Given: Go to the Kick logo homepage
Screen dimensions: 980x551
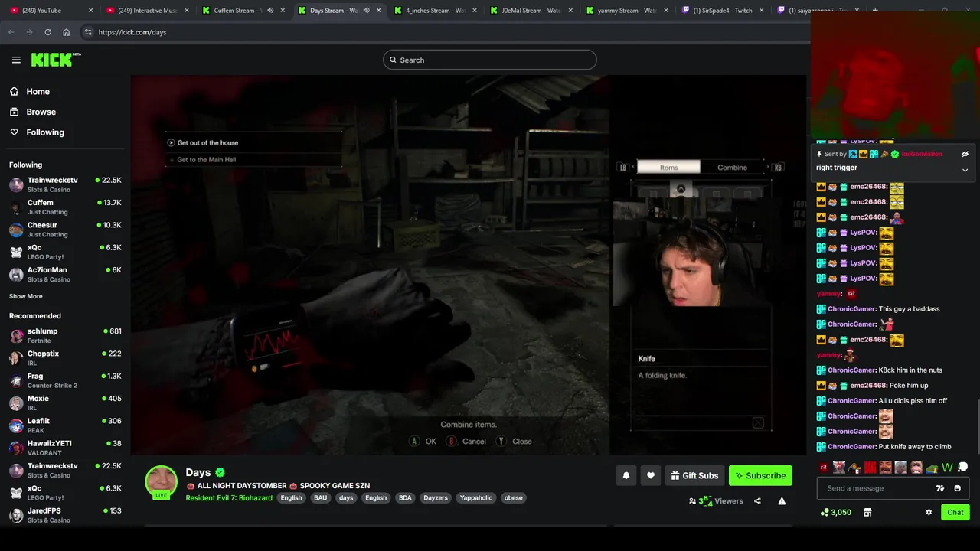Looking at the screenshot, I should 56,60.
